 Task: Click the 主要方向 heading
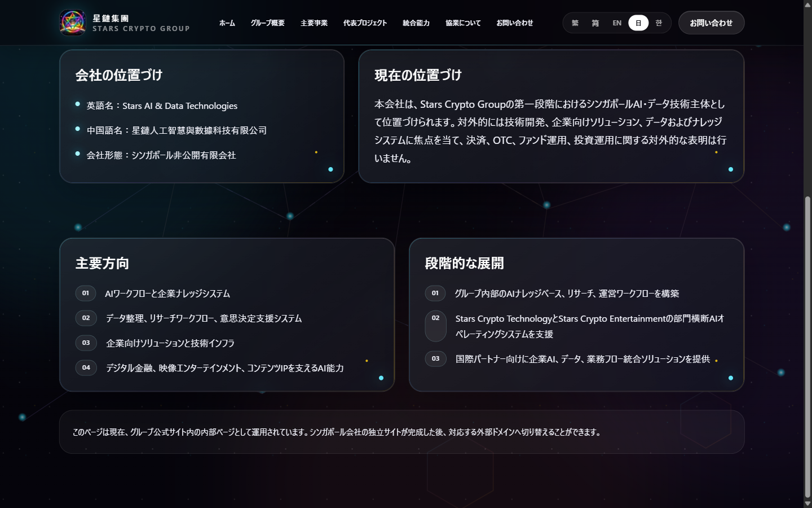click(102, 264)
